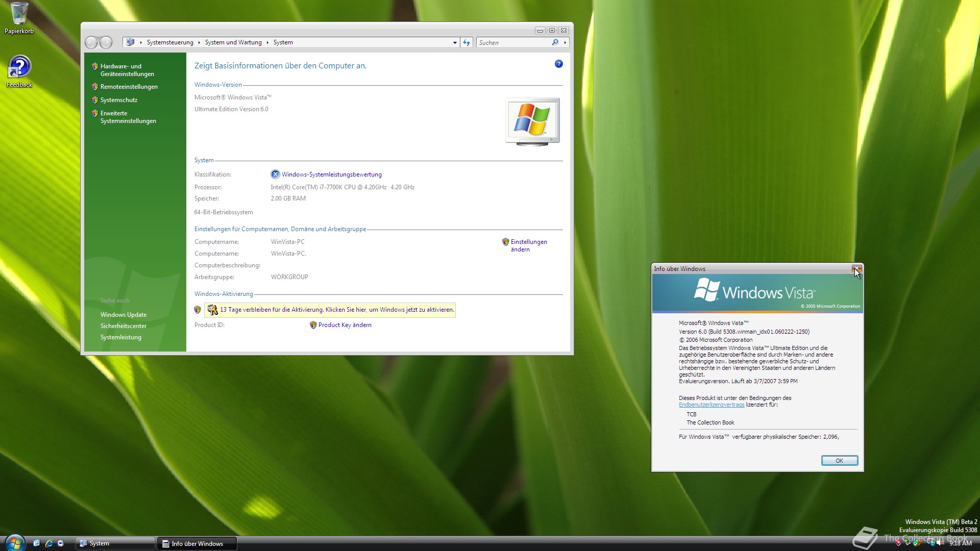This screenshot has height=551, width=980.
Task: Click shield icon beside Remoteeinstellungen
Action: pyautogui.click(x=95, y=87)
